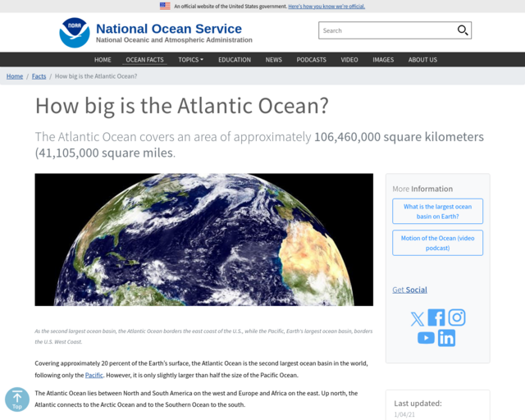Screen dimensions: 525x420
Task: Follow the Facts breadcrumb link
Action: coord(39,76)
